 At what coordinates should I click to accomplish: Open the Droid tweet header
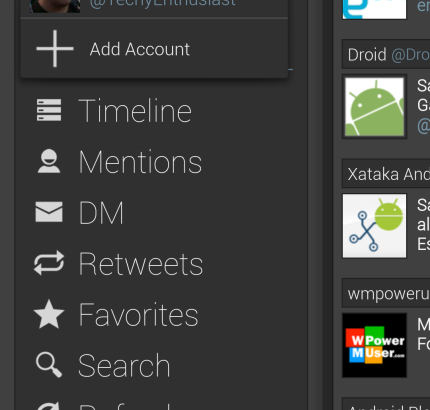386,54
